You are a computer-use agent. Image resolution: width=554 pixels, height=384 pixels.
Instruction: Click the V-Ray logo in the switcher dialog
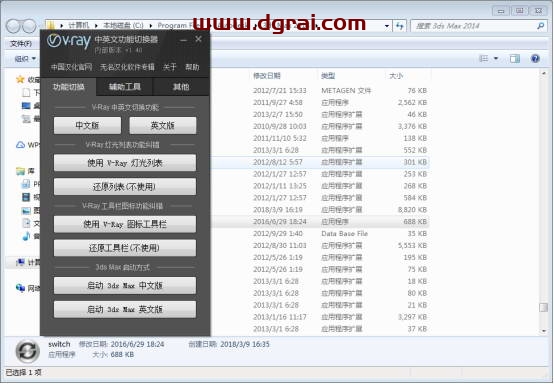(x=69, y=41)
